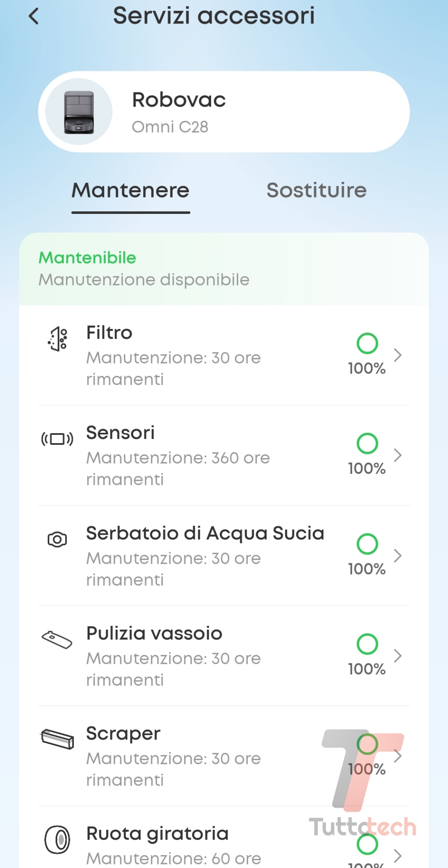Click the Scraper icon

(x=57, y=739)
